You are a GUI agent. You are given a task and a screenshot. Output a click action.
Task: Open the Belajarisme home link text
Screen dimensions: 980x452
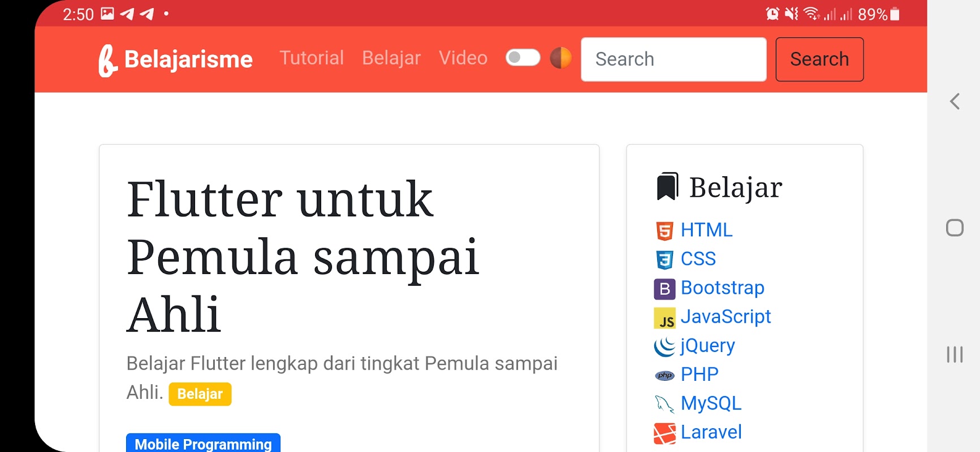[188, 59]
